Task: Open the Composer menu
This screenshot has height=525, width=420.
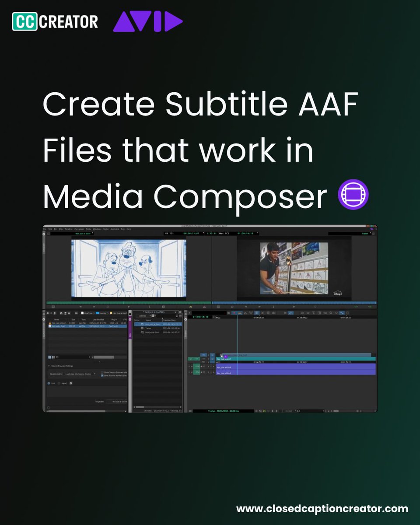Action: [79, 229]
